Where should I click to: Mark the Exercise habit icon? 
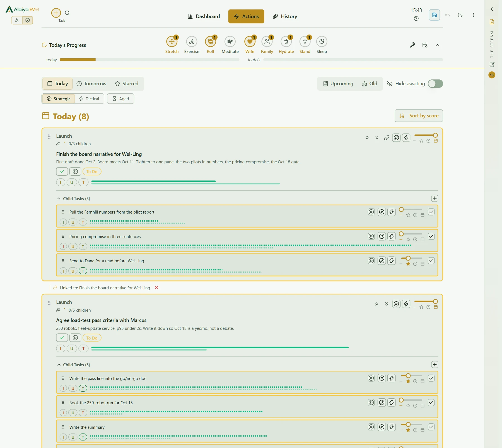coord(192,42)
